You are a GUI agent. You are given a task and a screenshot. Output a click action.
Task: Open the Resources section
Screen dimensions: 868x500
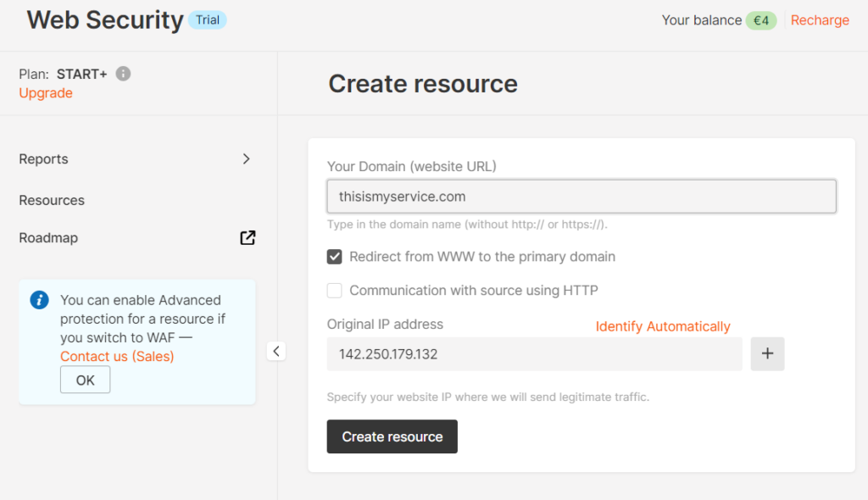[52, 201]
